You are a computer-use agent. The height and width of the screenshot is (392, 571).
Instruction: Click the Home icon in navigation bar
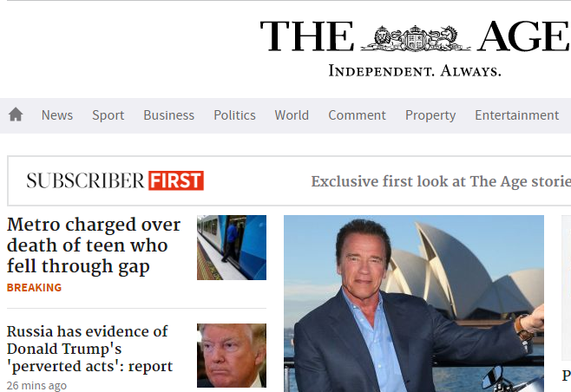(16, 114)
